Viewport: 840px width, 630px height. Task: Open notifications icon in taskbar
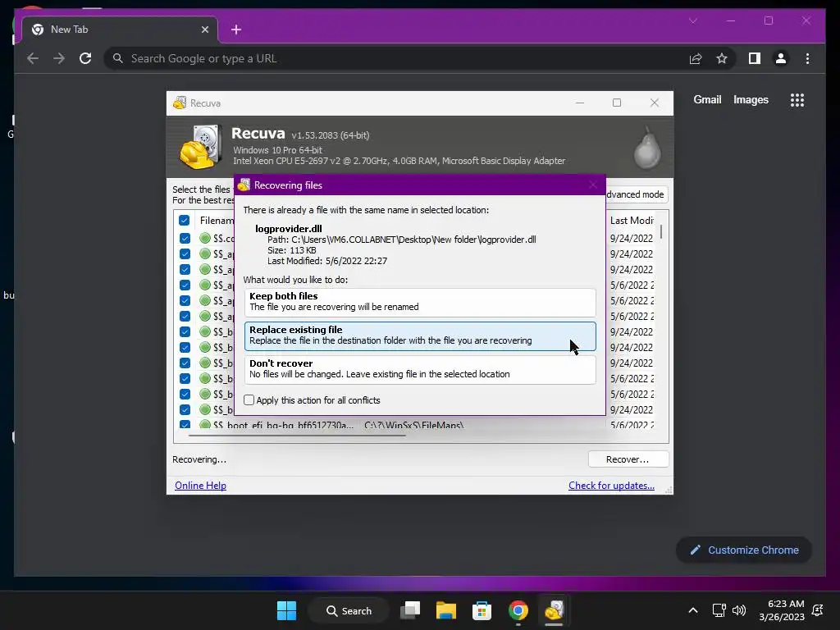click(x=818, y=610)
